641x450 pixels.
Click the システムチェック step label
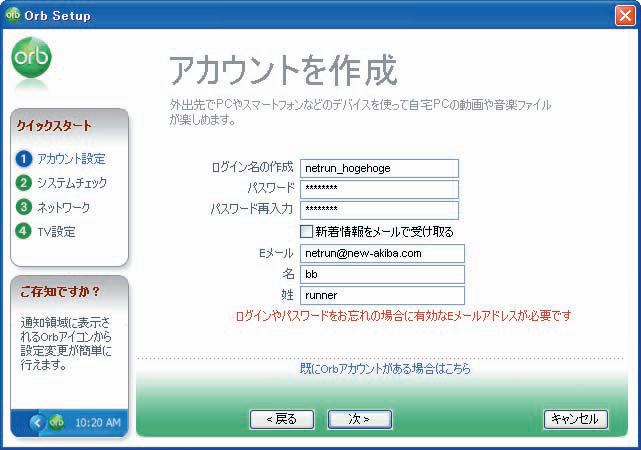coord(72,183)
